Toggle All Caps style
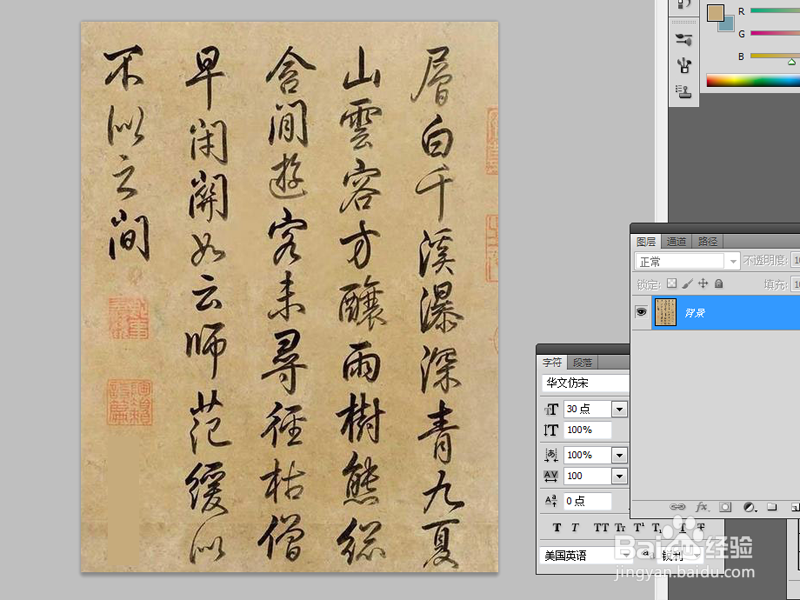The image size is (800, 600). coord(601,528)
